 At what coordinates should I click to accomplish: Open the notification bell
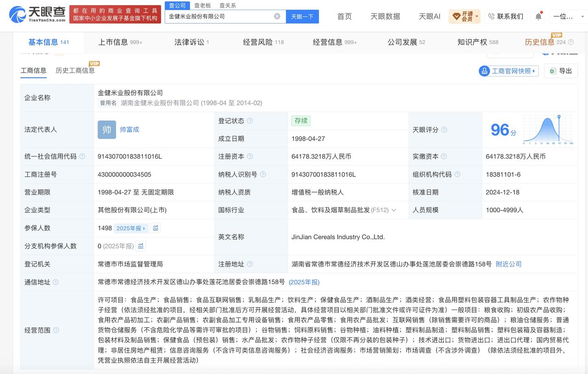(x=538, y=17)
